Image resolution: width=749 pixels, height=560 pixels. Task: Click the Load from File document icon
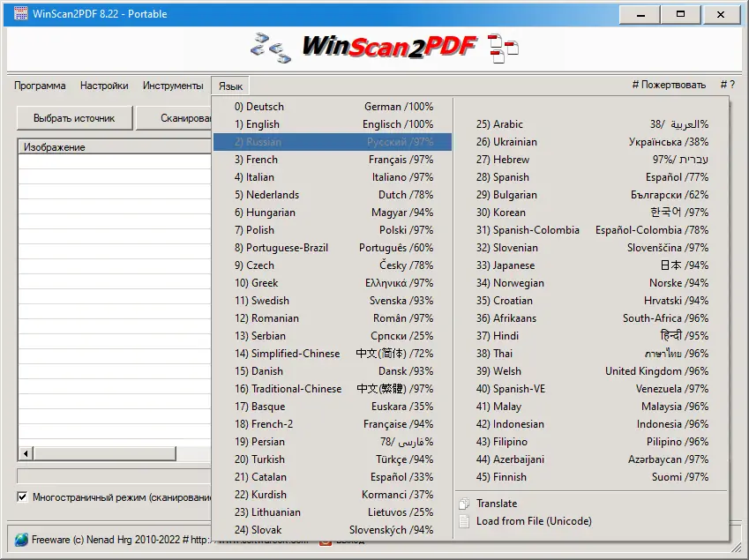[464, 521]
